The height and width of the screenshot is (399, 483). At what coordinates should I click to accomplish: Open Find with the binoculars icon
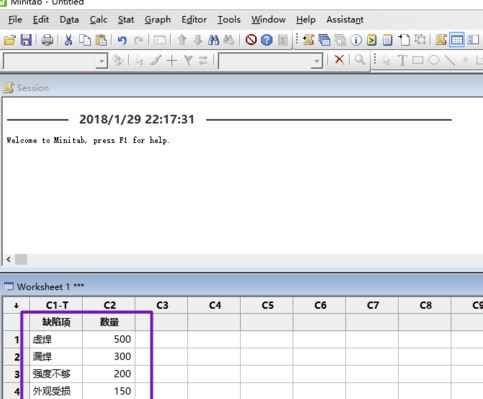(x=213, y=40)
